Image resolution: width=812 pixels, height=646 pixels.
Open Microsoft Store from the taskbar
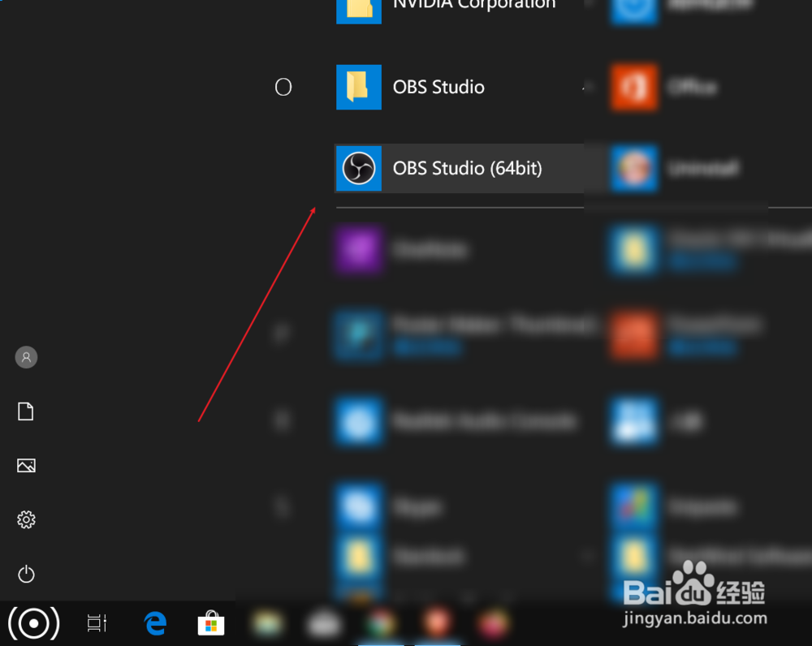coord(211,622)
